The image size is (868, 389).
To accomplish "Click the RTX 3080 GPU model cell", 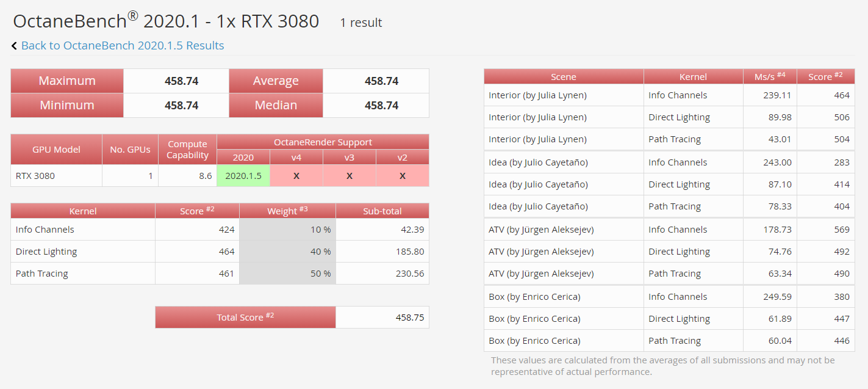I will pyautogui.click(x=56, y=176).
